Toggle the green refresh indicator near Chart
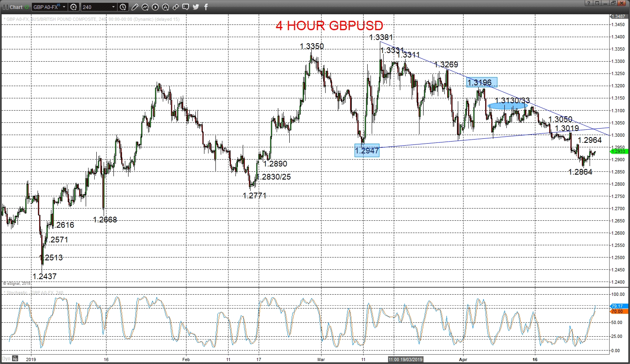Viewport: 630px width, 364px height. click(x=27, y=7)
